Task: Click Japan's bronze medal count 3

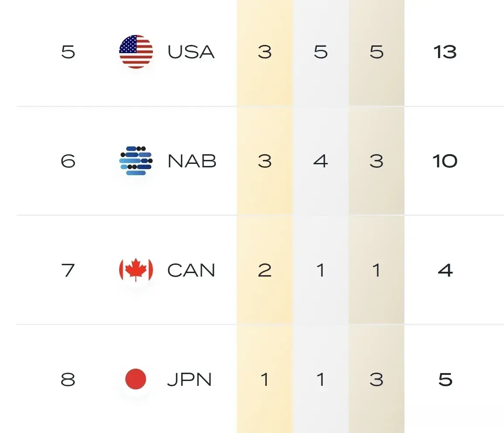Action: [x=376, y=379]
